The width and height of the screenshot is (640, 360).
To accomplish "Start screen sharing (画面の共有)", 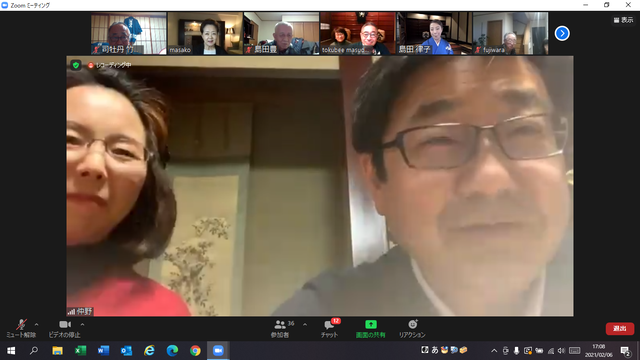I will [x=371, y=329].
